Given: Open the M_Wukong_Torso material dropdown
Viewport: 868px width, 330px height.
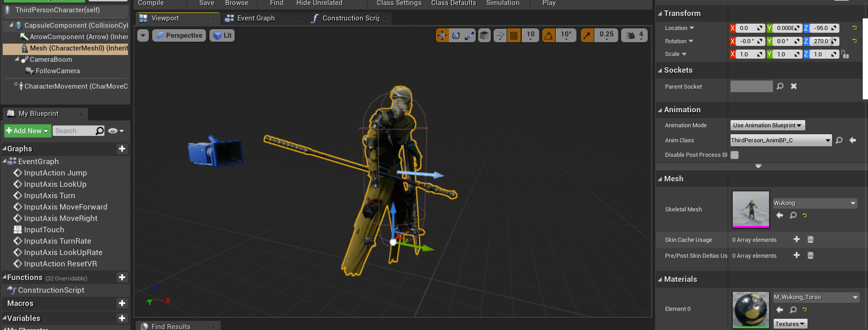Looking at the screenshot, I should 816,297.
